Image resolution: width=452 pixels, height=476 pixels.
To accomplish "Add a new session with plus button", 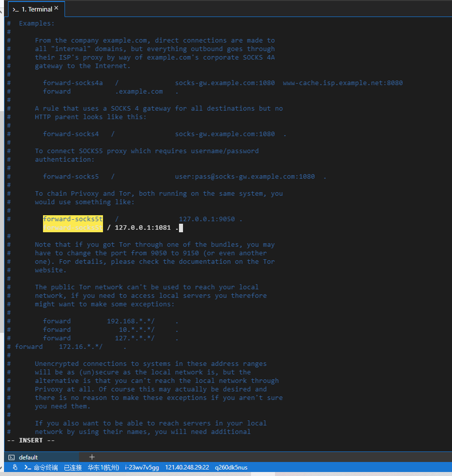I will coord(91,457).
